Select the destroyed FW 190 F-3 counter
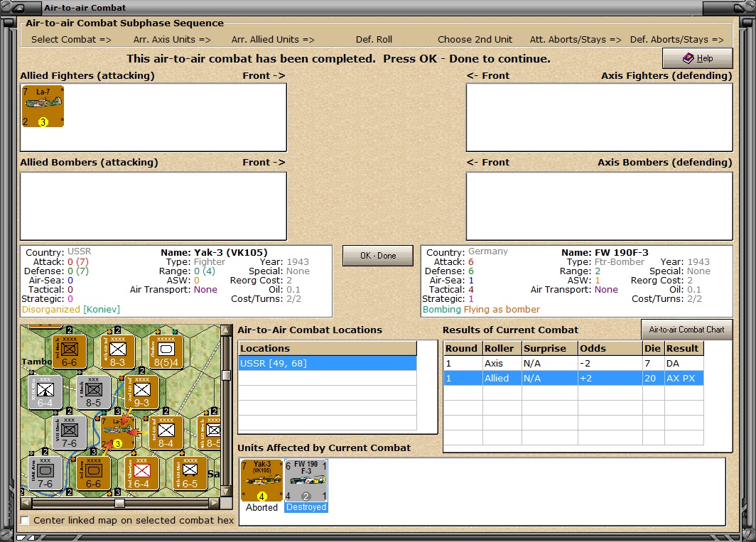 pyautogui.click(x=306, y=481)
